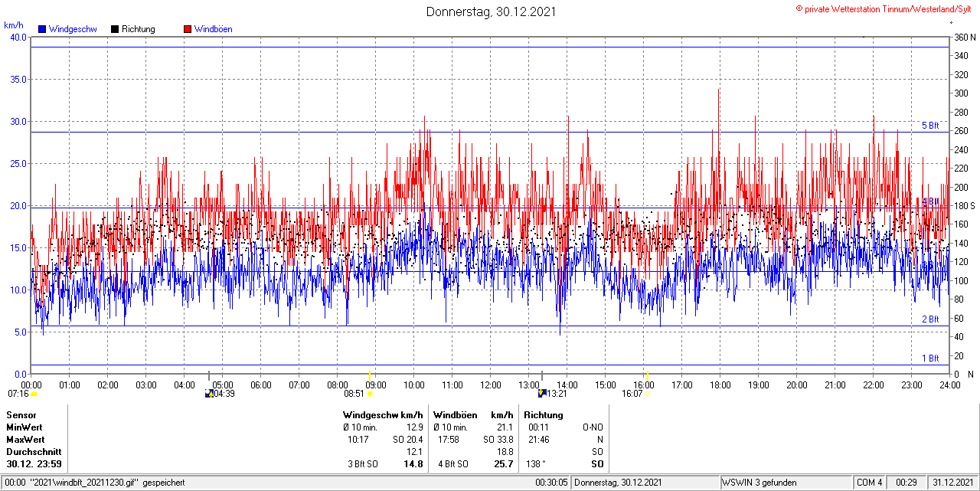Click the '360 N' direction axis label
Screen dimensions: 980x491
pyautogui.click(x=964, y=38)
